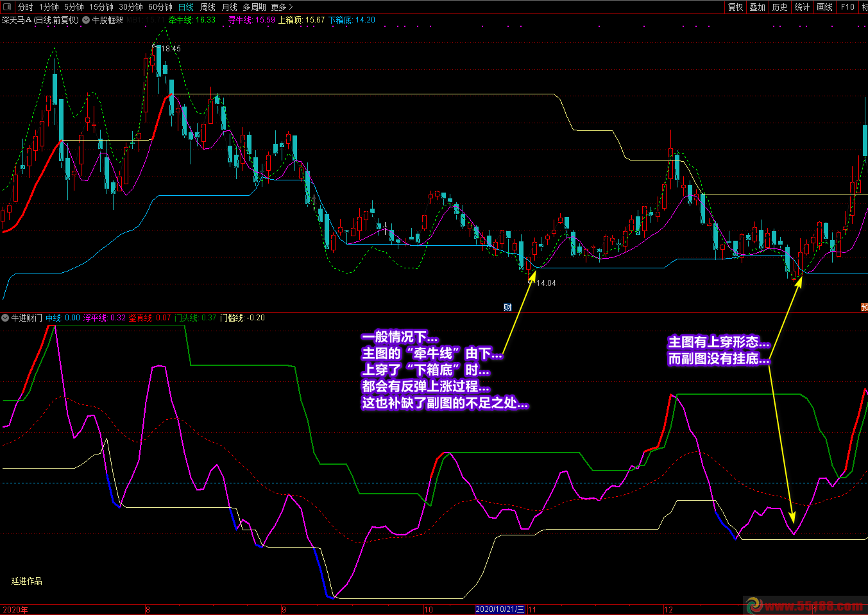Select the 60分钟 period tab

[x=160, y=7]
